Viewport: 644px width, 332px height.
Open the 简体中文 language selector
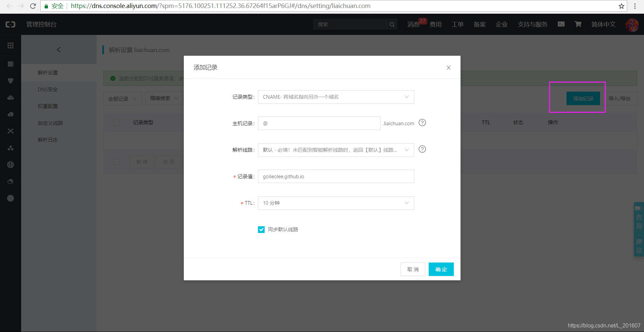(x=603, y=25)
